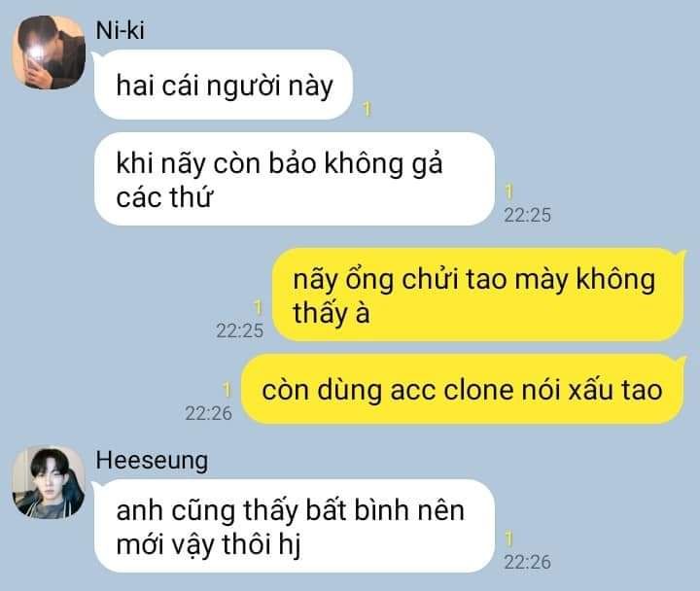The image size is (700, 591).
Task: Select yellow 'còn dùng acc clone' message bubble
Action: click(x=463, y=389)
